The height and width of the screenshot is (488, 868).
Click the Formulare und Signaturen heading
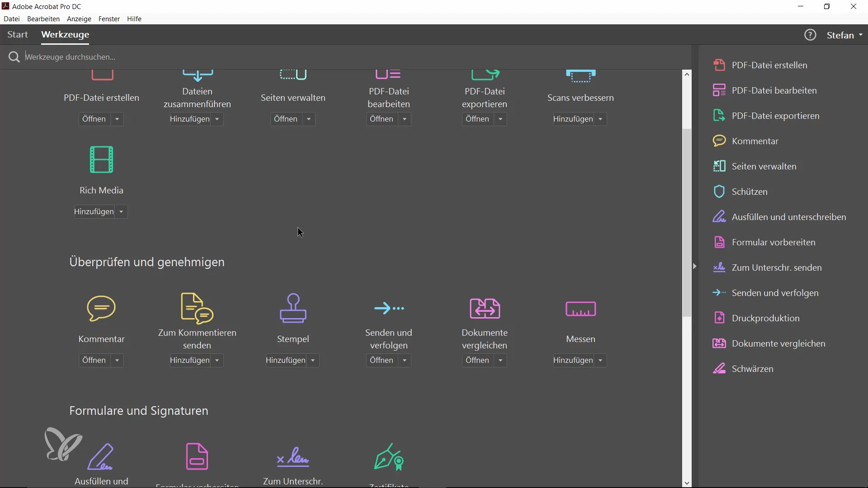[x=139, y=411]
